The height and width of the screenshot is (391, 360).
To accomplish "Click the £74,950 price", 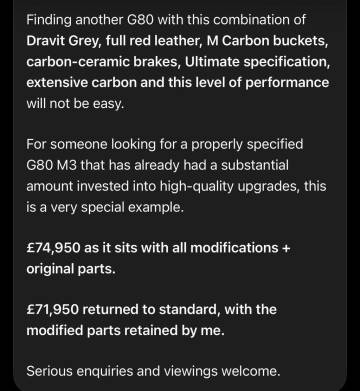I will pyautogui.click(x=53, y=248).
